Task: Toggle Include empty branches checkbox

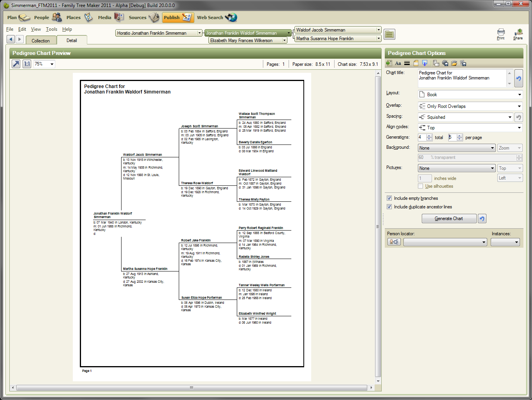Action: 389,198
